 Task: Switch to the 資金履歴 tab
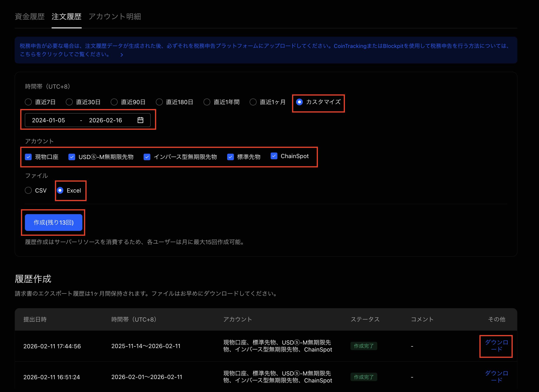pos(30,17)
